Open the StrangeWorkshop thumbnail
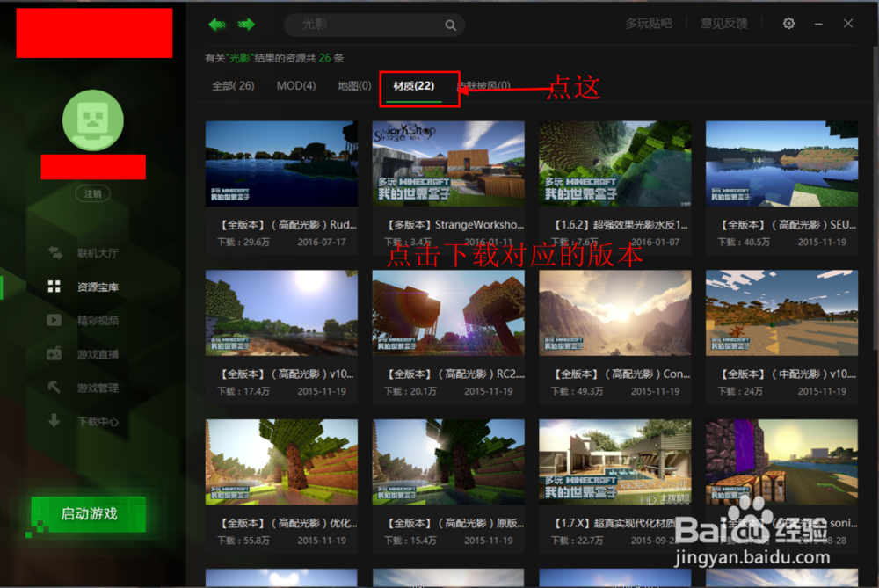 click(448, 163)
